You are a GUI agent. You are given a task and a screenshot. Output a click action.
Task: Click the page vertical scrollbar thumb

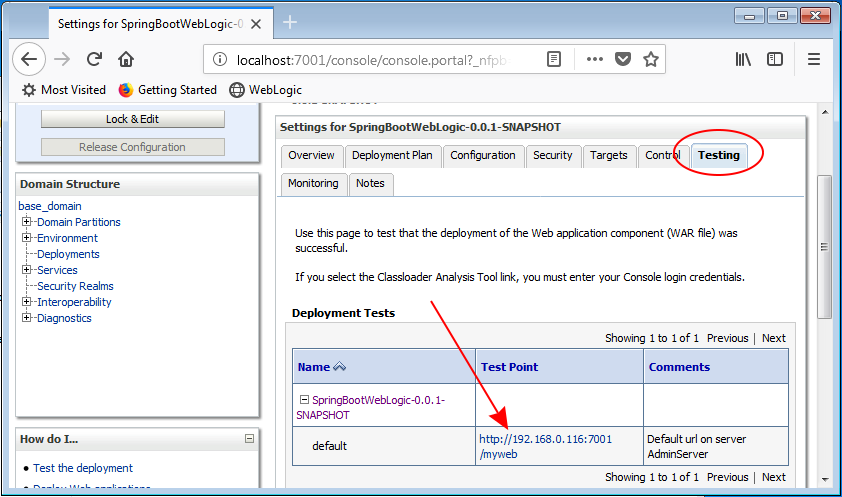pos(824,247)
